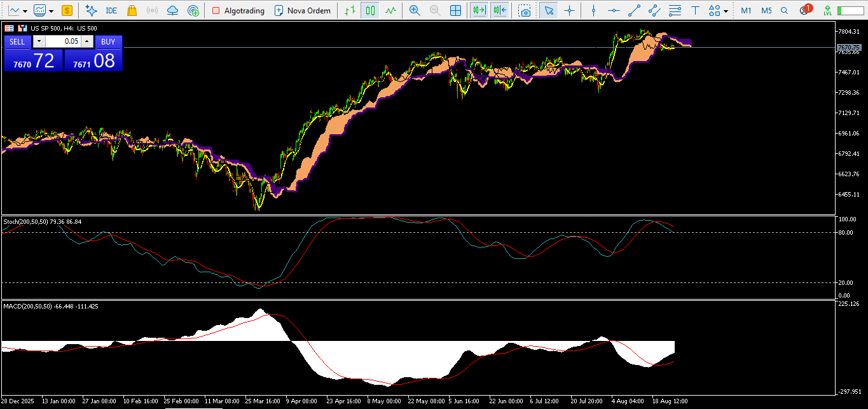Decrease lot volume with down arrow

(x=39, y=41)
